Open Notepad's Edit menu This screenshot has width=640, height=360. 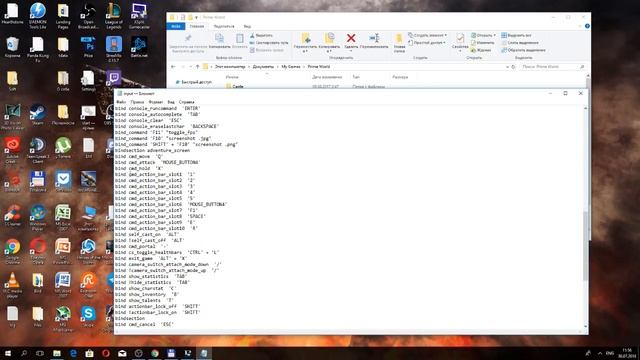137,102
